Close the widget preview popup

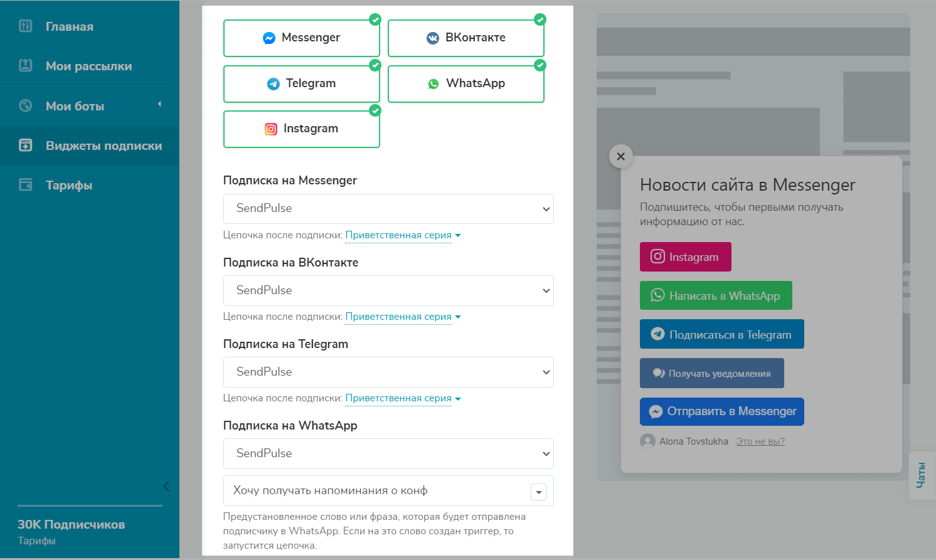[620, 156]
